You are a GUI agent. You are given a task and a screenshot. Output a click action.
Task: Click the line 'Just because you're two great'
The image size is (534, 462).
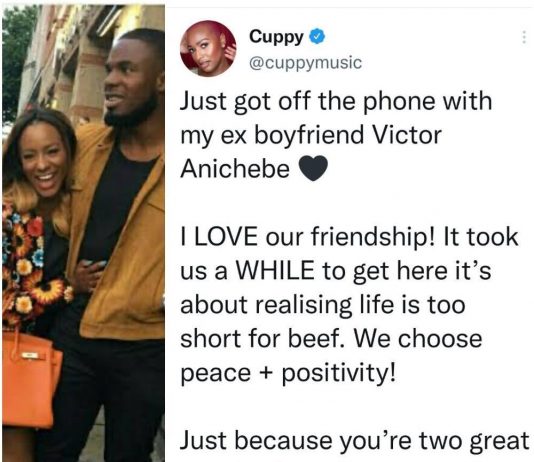coord(355,440)
